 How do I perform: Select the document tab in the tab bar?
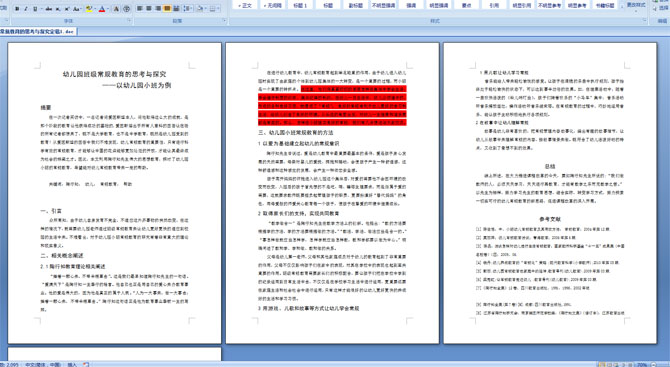(38, 32)
